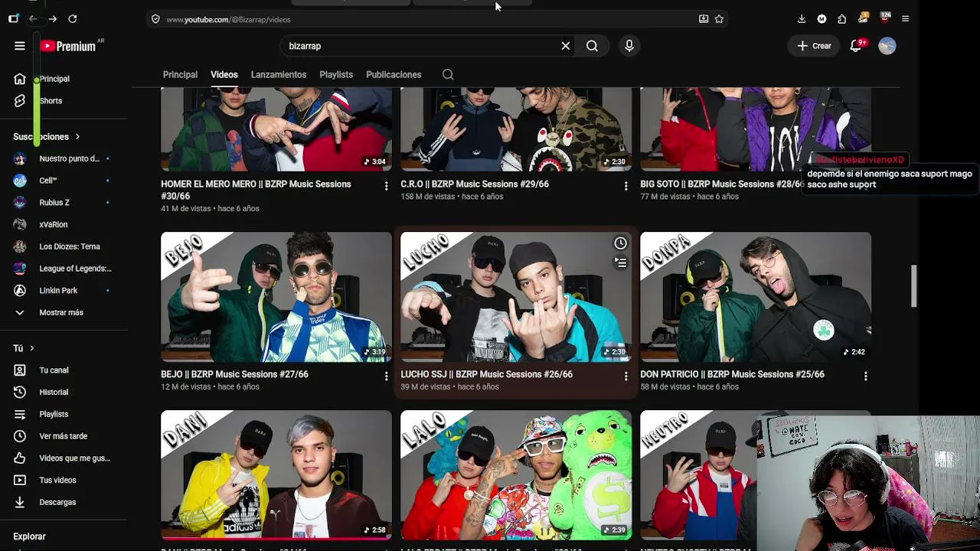Screen dimensions: 980x551
Task: Reload the page in the browser
Action: tap(73, 18)
